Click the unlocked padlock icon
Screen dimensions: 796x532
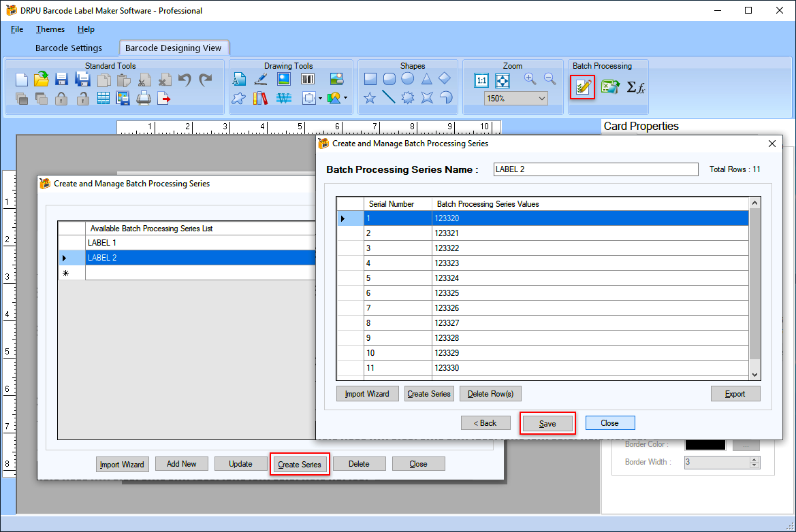pyautogui.click(x=83, y=99)
